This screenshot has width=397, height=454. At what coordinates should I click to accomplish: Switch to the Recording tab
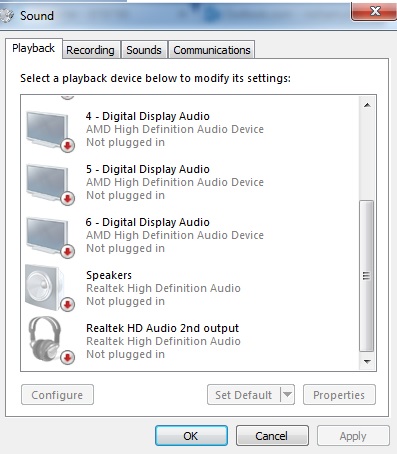coord(90,50)
